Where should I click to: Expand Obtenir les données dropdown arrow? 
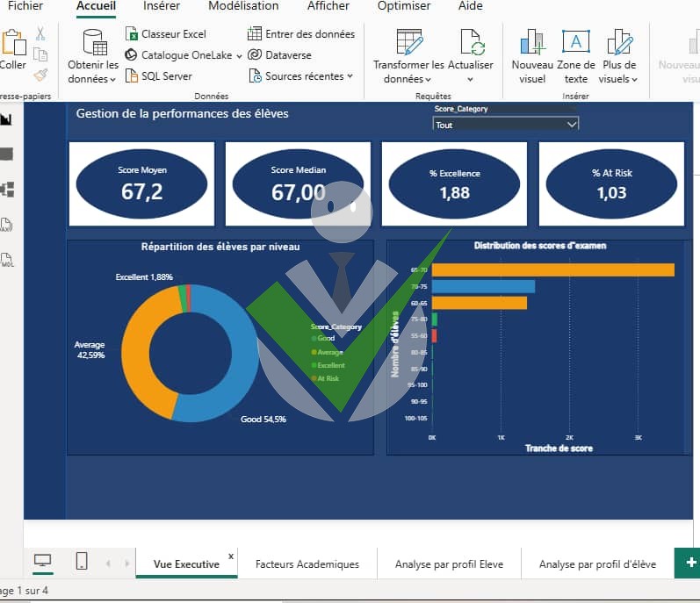pyautogui.click(x=112, y=80)
